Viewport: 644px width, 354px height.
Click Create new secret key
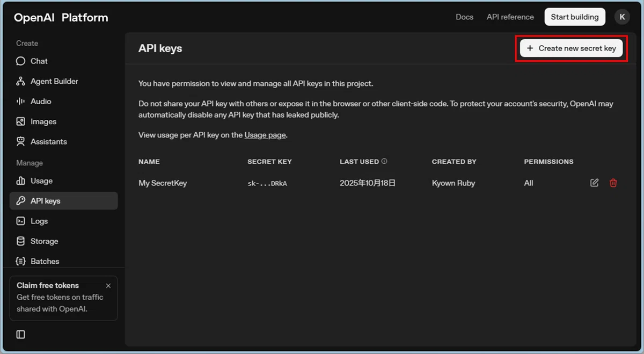pos(571,48)
